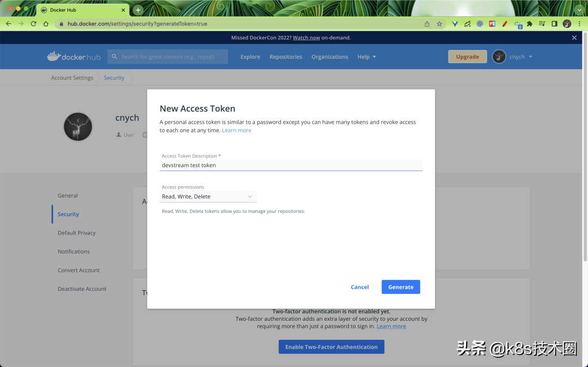
Task: Click the site lock icon in address bar
Action: coord(61,23)
